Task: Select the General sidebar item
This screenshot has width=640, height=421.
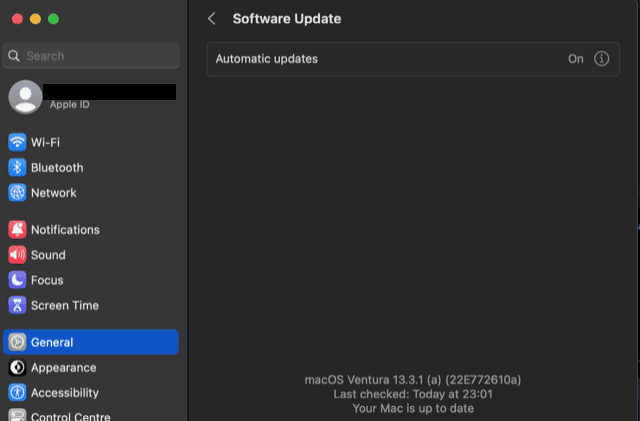Action: click(91, 342)
